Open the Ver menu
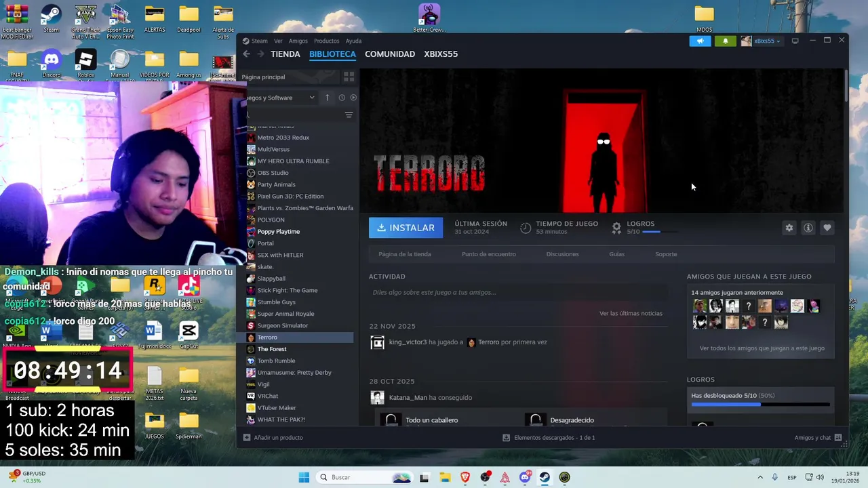868x488 pixels. [278, 41]
